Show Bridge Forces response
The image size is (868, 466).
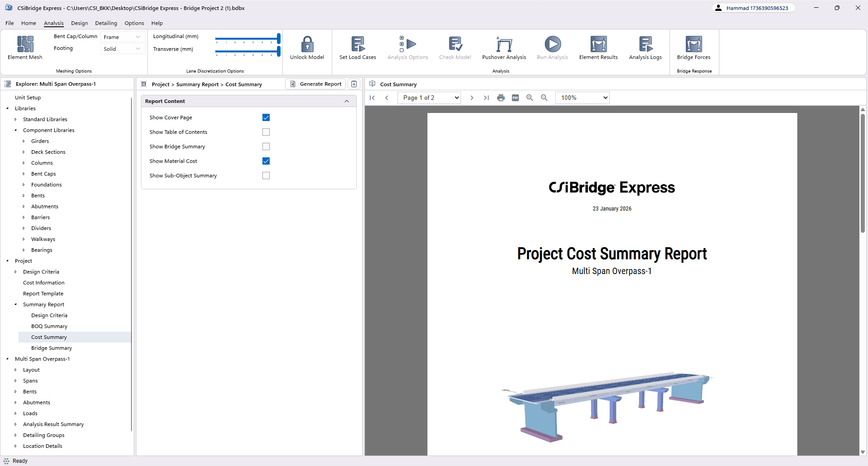tap(693, 48)
